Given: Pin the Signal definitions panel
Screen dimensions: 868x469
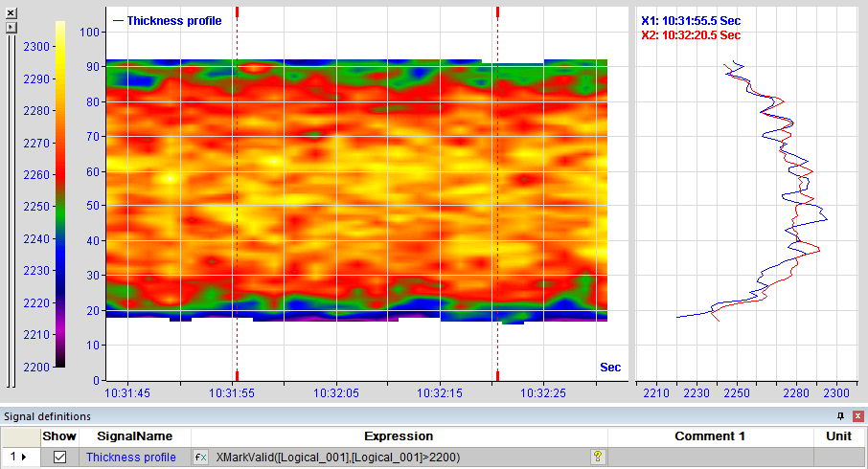Looking at the screenshot, I should [840, 416].
